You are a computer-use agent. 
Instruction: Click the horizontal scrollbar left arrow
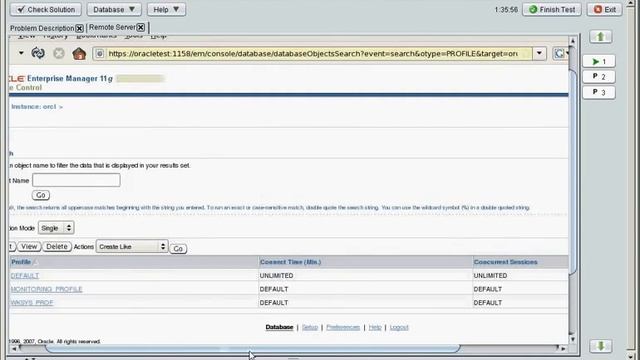(14, 349)
